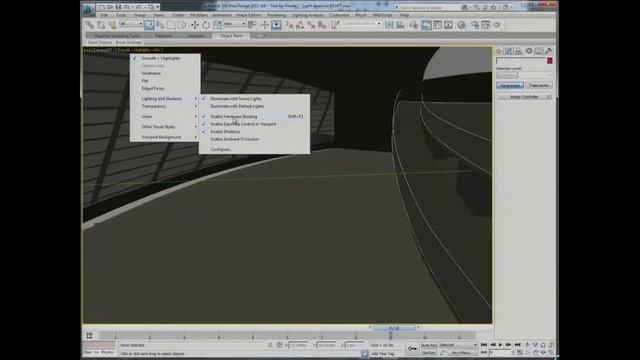
Task: Toggle the Angle Snap icon
Action: point(300,25)
